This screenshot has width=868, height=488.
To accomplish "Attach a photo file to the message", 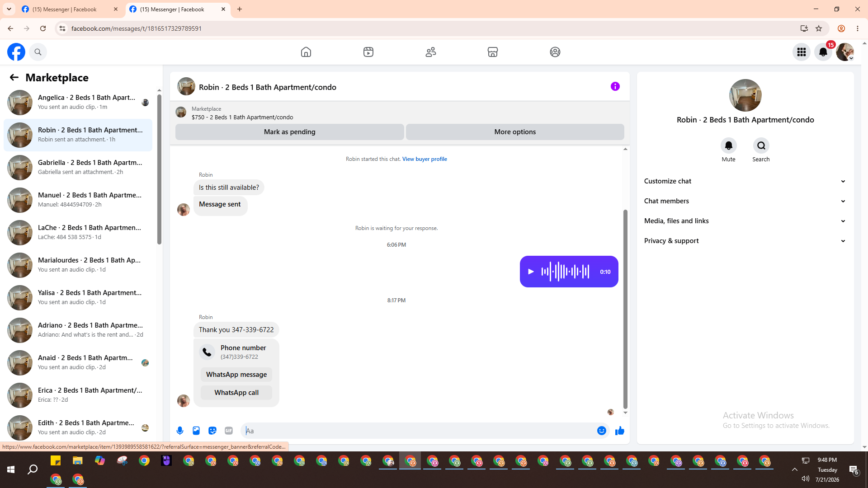I will [x=196, y=431].
